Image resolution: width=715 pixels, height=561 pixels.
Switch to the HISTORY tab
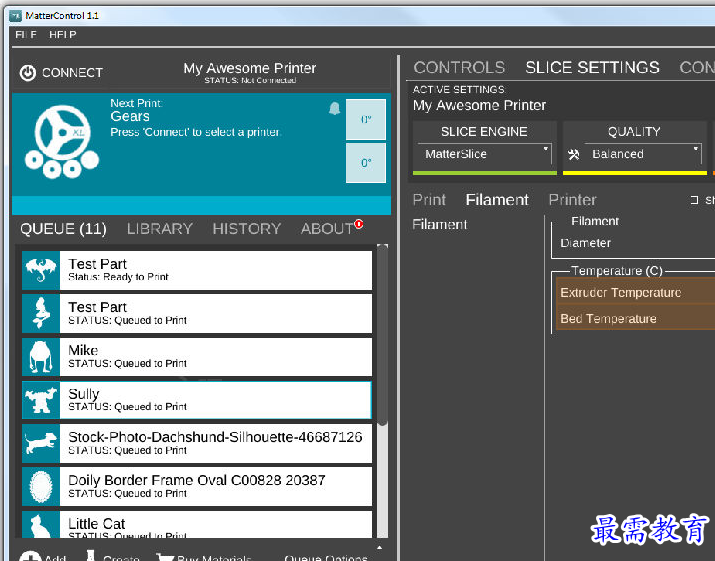coord(246,229)
